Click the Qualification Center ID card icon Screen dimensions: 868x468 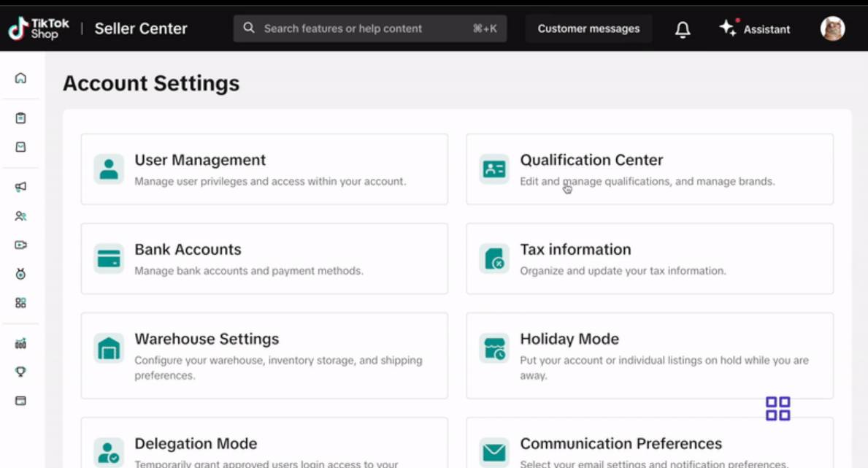[493, 169]
